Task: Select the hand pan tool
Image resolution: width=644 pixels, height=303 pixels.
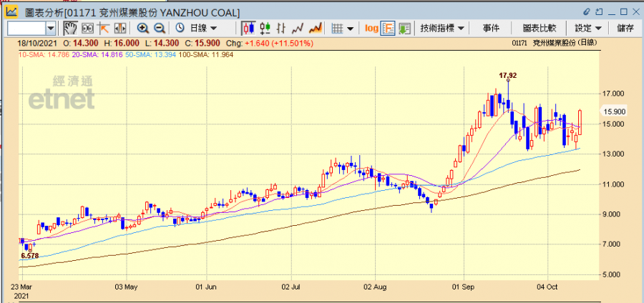Action: [x=70, y=28]
